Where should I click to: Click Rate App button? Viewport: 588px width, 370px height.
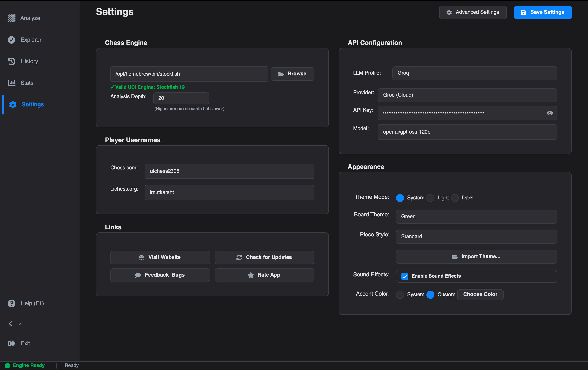[x=264, y=275]
